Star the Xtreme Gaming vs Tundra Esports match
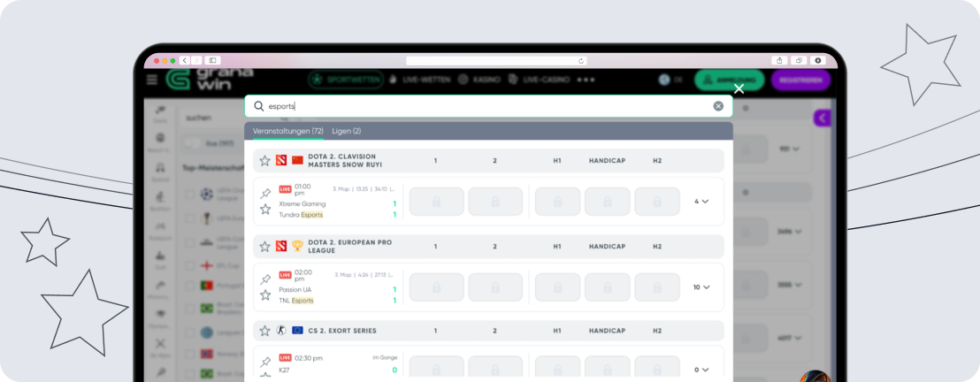This screenshot has width=980, height=382. tap(265, 209)
